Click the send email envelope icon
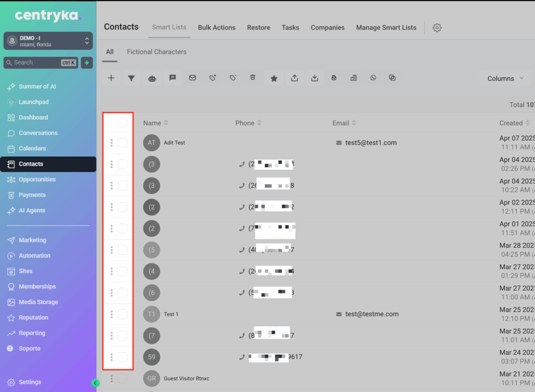 click(x=192, y=78)
